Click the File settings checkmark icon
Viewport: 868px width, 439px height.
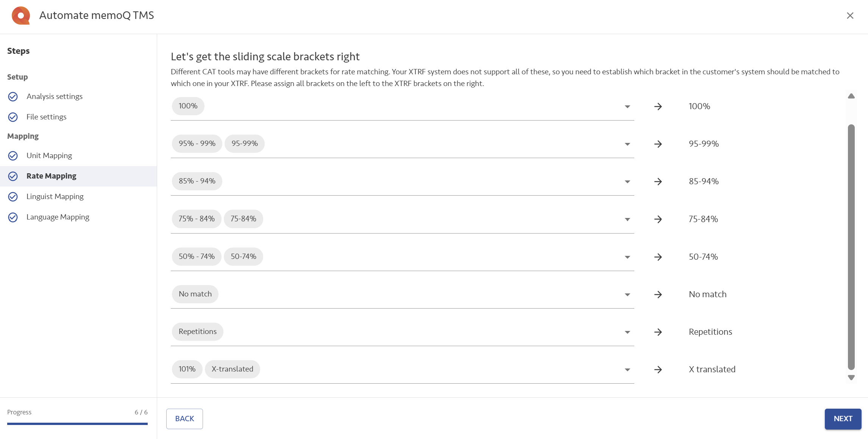click(x=13, y=117)
